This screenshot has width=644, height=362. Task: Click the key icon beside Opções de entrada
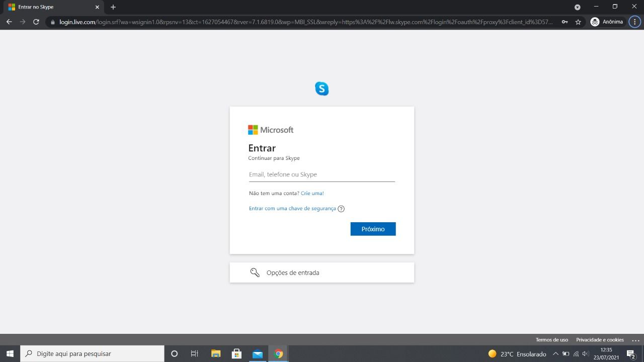(255, 272)
